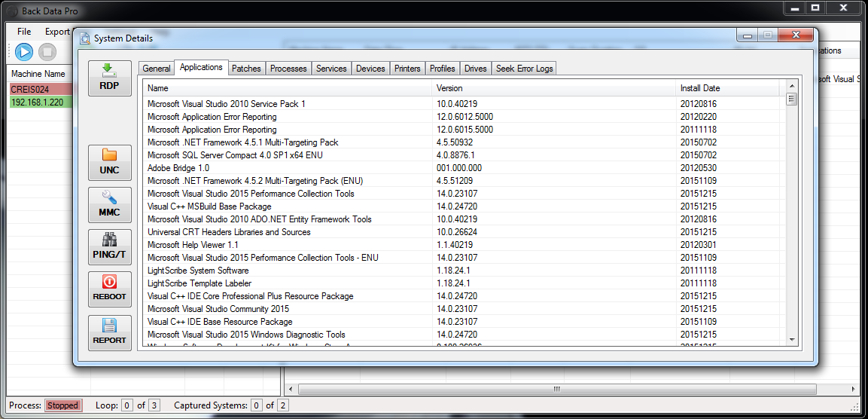Sort by the Install Date column header
This screenshot has width=868, height=419.
pyautogui.click(x=727, y=88)
